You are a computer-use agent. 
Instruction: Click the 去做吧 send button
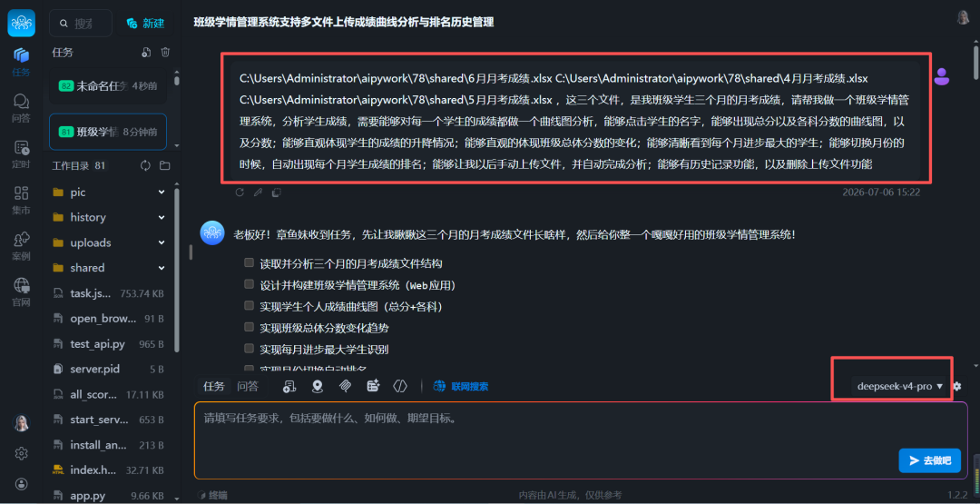[929, 460]
